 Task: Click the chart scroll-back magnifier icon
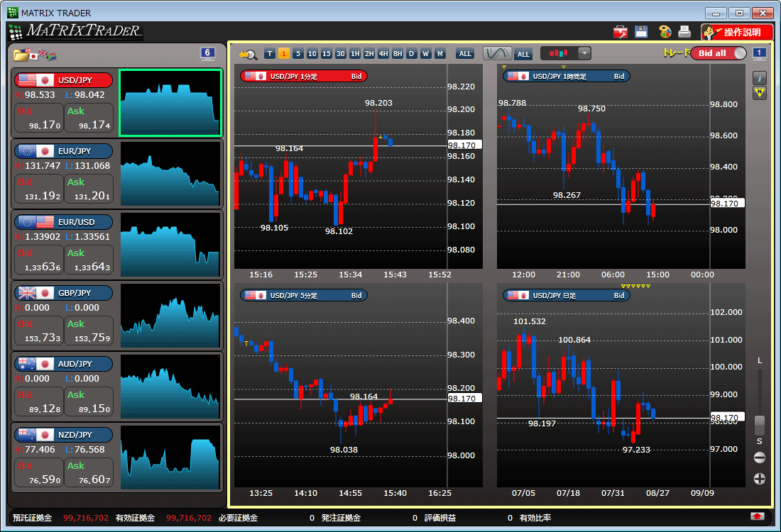point(248,54)
